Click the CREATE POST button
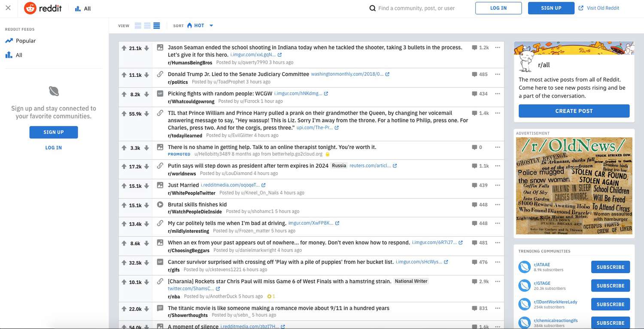The width and height of the screenshot is (644, 329). tap(574, 111)
